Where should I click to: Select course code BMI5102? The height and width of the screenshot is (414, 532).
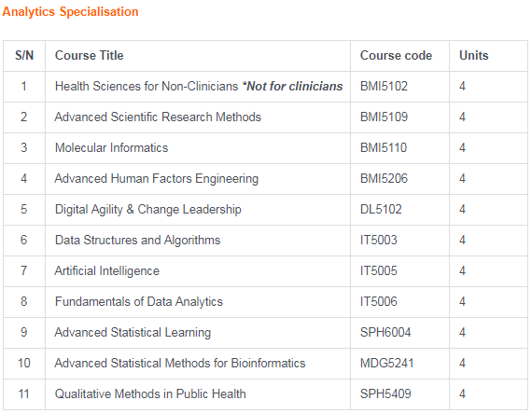pos(384,87)
